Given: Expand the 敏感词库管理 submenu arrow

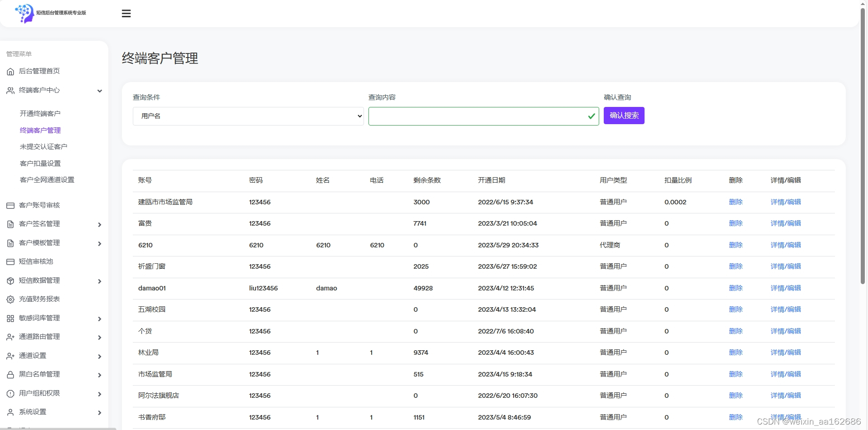Looking at the screenshot, I should (100, 319).
